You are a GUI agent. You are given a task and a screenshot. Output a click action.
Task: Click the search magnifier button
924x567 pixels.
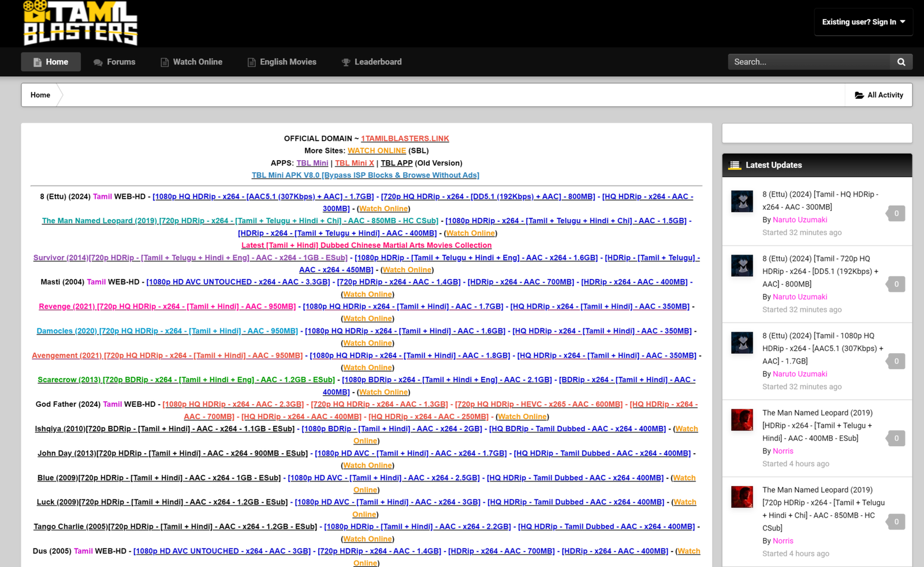point(901,62)
